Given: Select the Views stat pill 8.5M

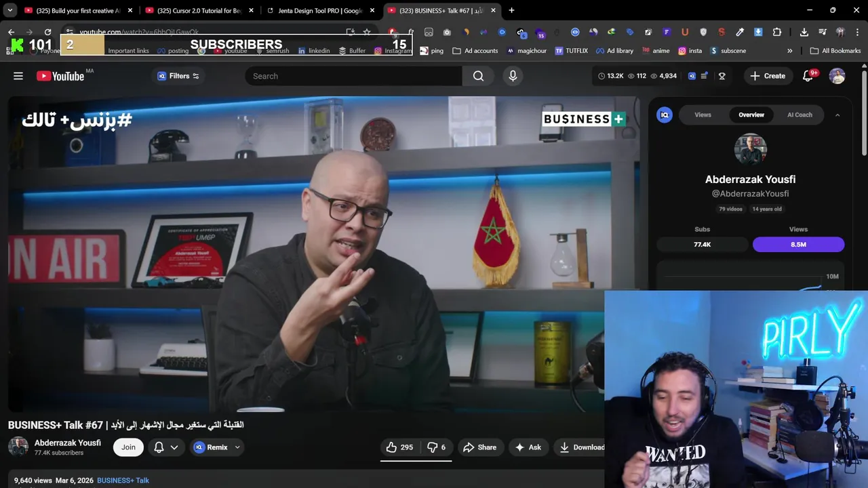Looking at the screenshot, I should tap(798, 244).
